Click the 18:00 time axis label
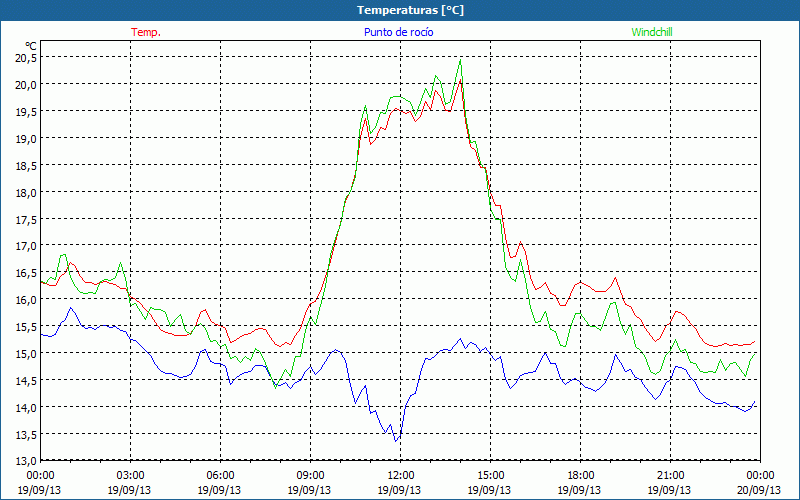This screenshot has height=500, width=800. [x=580, y=476]
